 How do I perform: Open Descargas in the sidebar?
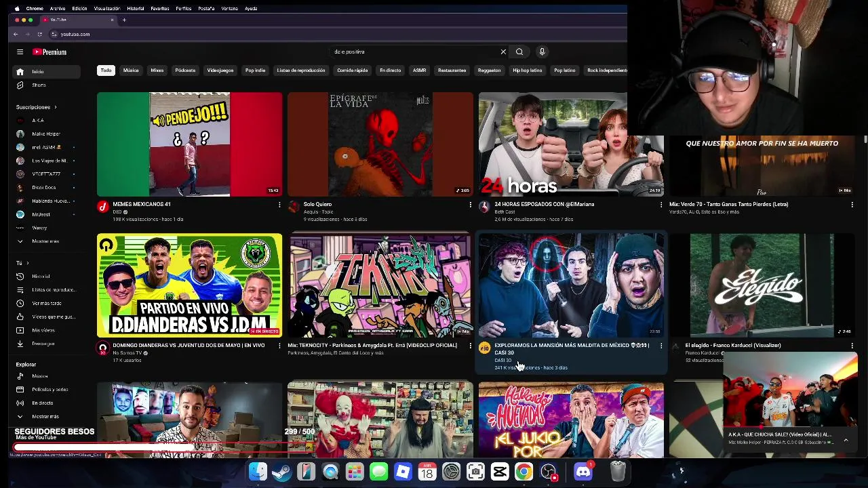pos(47,344)
